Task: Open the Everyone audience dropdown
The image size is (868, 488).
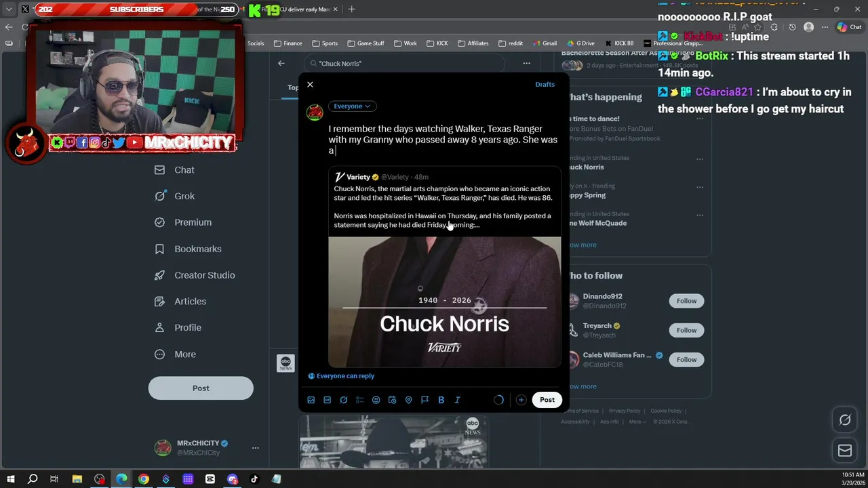Action: (x=351, y=106)
